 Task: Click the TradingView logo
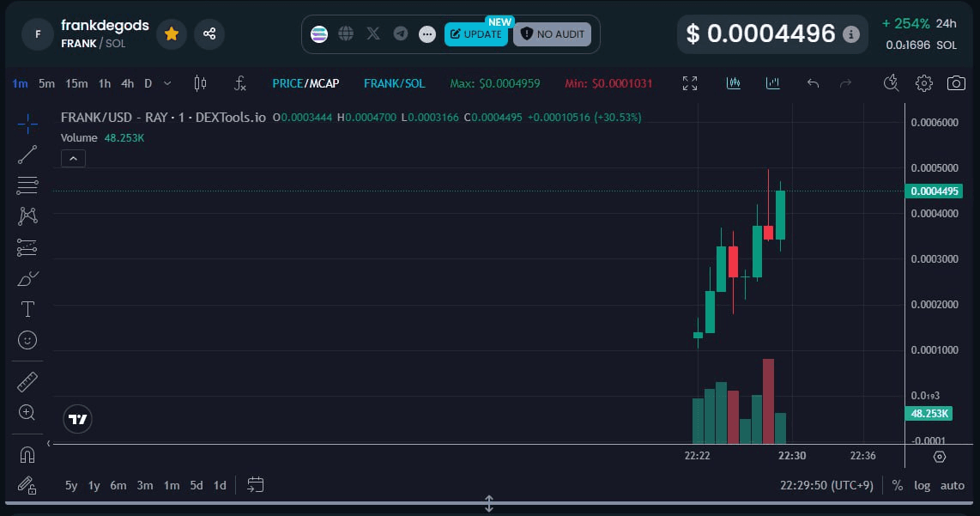click(77, 419)
